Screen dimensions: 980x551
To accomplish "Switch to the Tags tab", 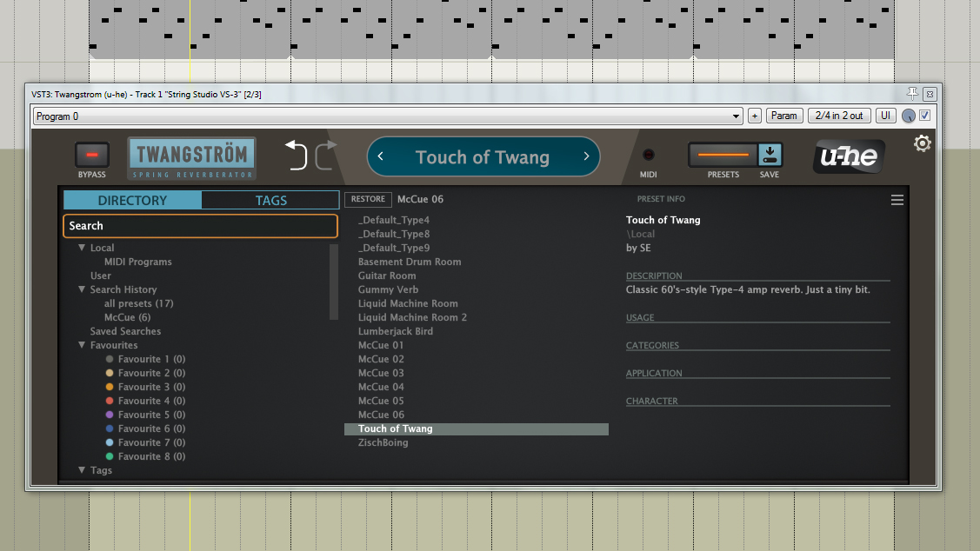I will coord(270,200).
